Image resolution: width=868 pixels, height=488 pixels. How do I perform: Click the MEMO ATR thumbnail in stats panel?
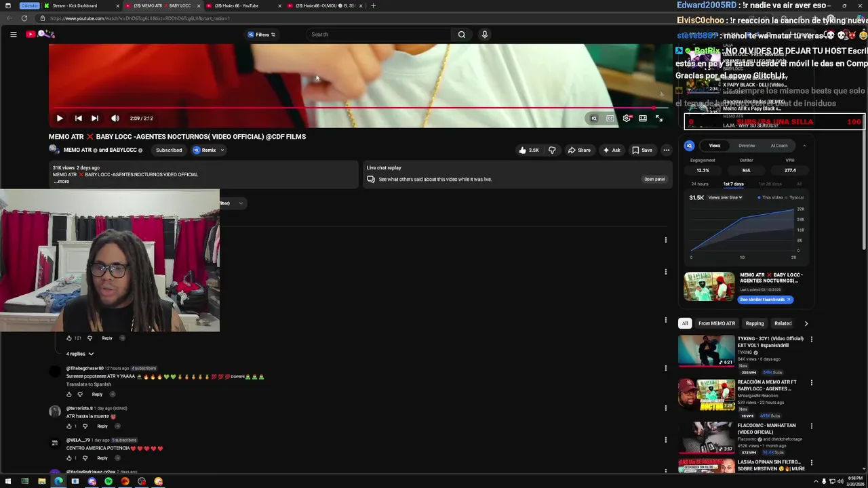pos(709,286)
